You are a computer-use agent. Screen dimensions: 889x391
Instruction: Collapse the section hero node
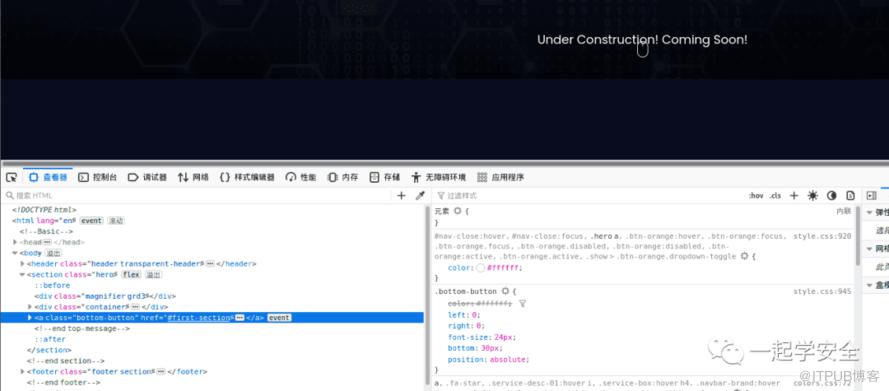pos(23,274)
